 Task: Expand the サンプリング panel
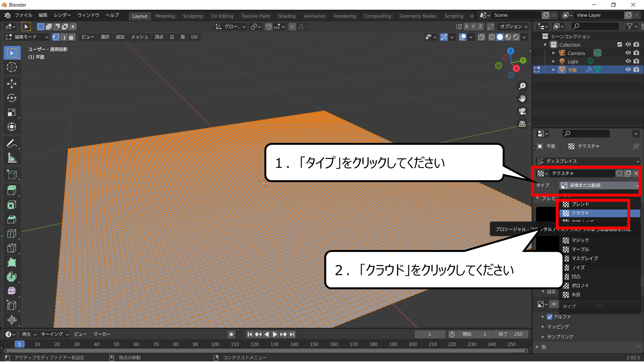click(x=560, y=337)
